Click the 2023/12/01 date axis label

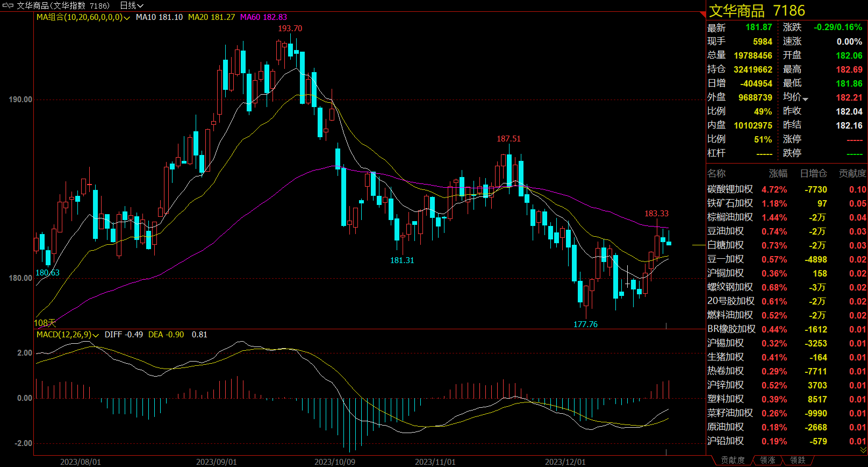coord(565,462)
